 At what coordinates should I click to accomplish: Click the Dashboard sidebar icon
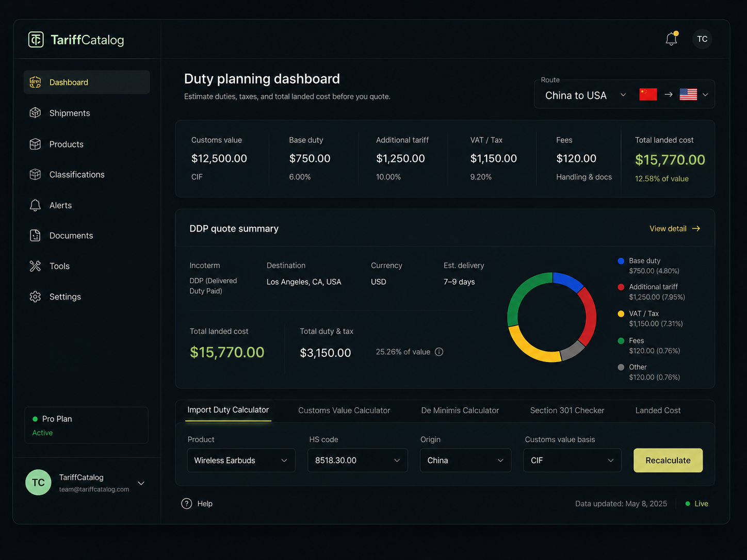[35, 82]
